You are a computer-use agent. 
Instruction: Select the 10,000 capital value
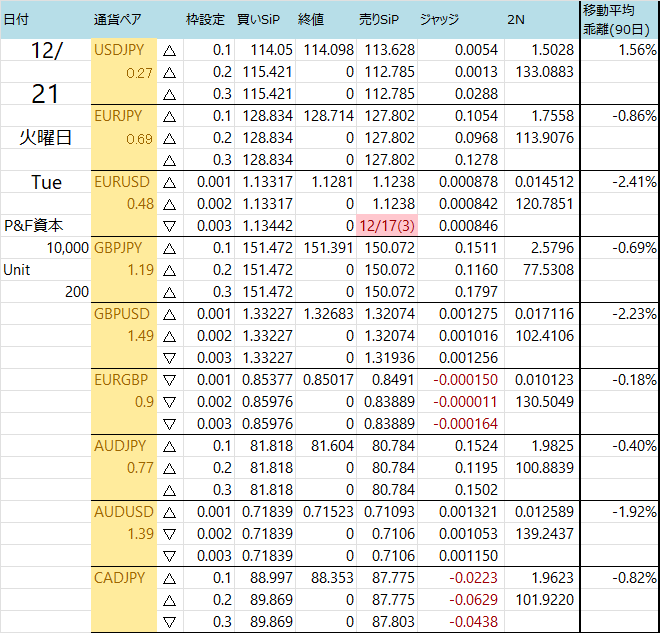point(68,248)
